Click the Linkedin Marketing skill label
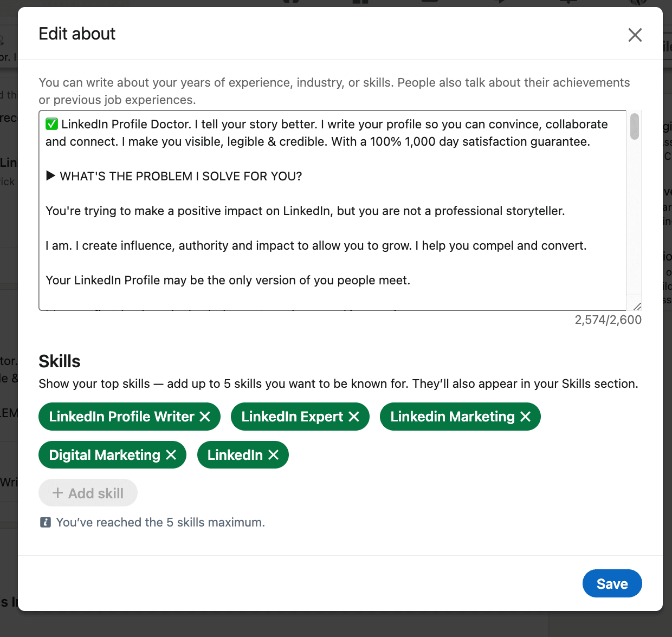This screenshot has height=637, width=672. 453,417
